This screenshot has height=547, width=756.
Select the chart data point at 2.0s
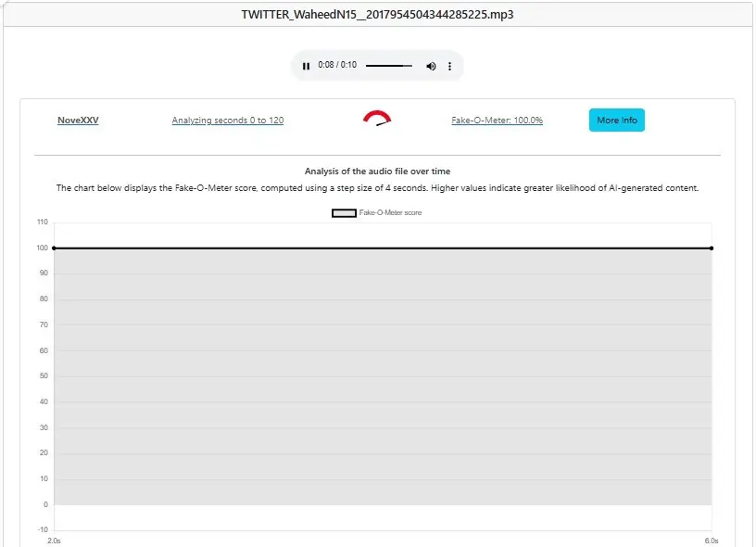tap(54, 248)
